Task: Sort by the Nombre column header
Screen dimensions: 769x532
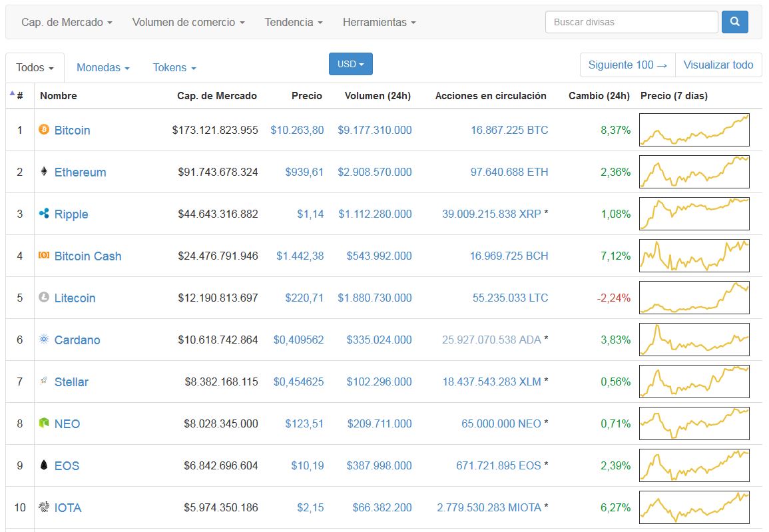Action: click(59, 96)
